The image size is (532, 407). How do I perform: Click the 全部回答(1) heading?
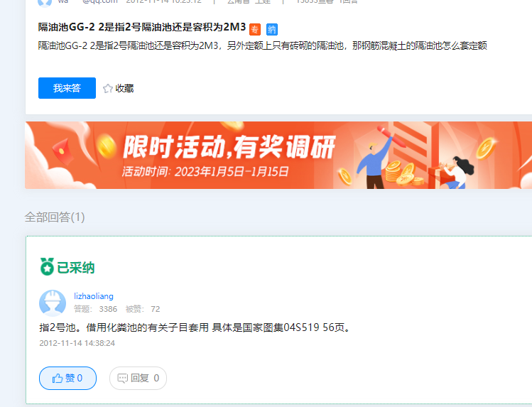[55, 217]
